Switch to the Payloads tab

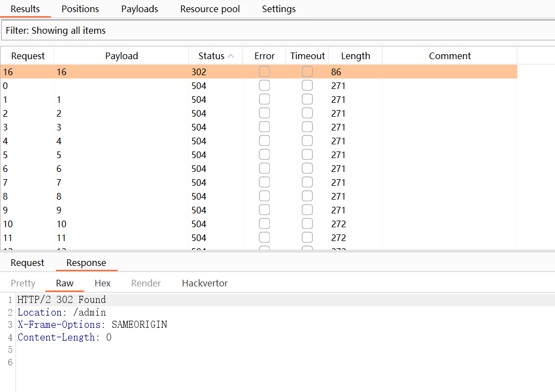click(x=139, y=9)
